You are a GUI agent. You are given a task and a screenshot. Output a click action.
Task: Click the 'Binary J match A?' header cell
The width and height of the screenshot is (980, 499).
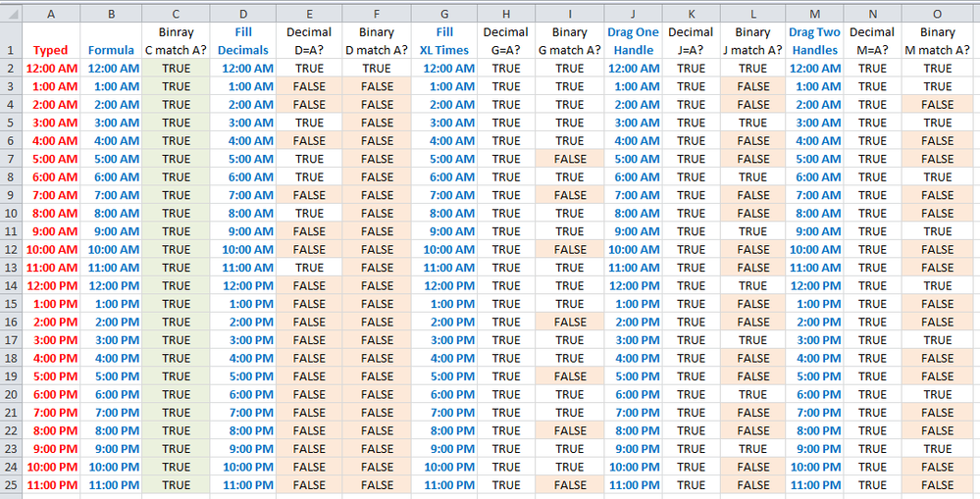coord(752,41)
